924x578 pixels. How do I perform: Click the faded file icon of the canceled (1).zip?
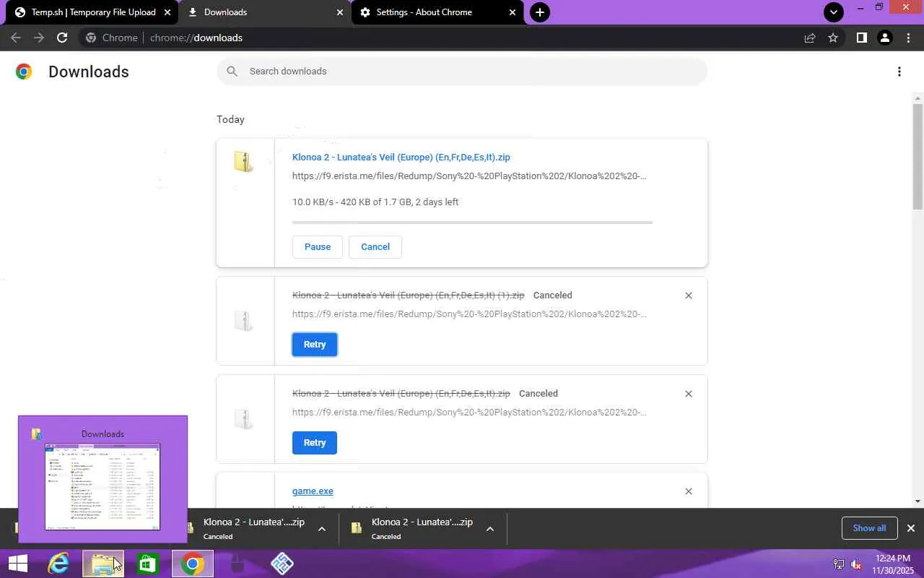pos(244,320)
